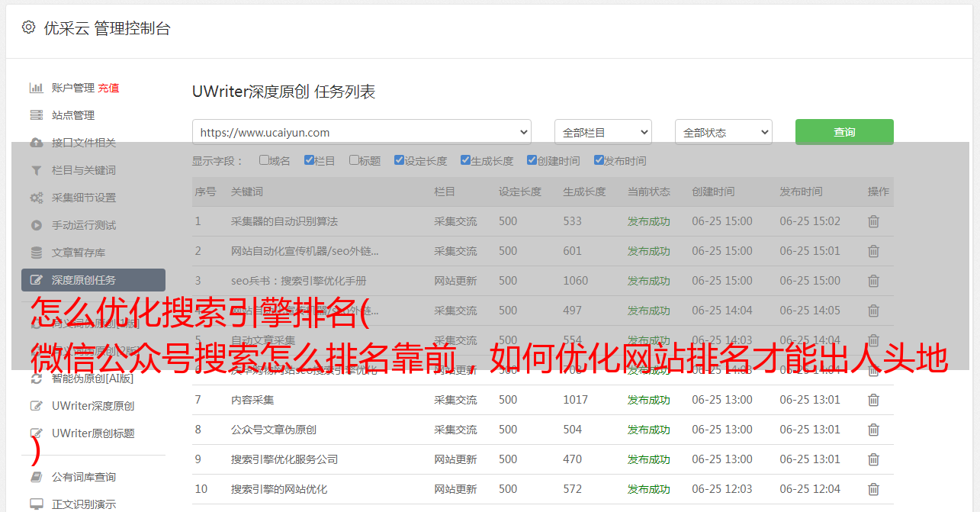
Task: Delete the seo兵书 task row
Action: point(874,281)
